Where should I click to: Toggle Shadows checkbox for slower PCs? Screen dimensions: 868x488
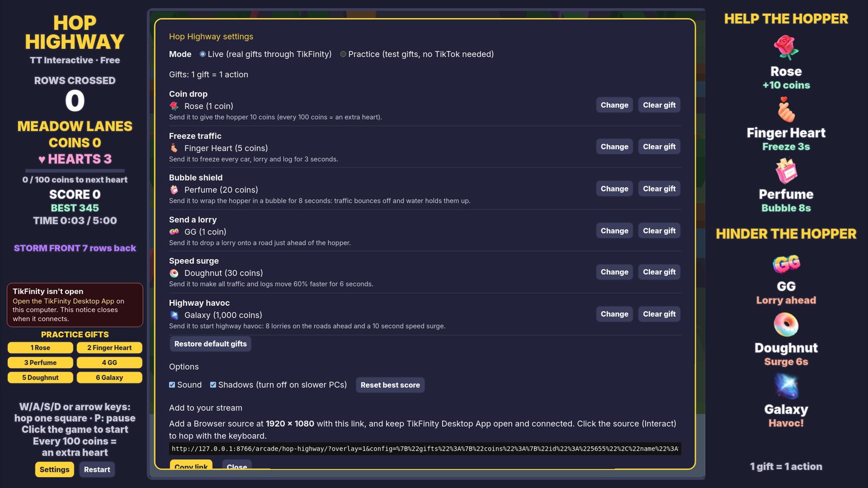[x=213, y=385]
